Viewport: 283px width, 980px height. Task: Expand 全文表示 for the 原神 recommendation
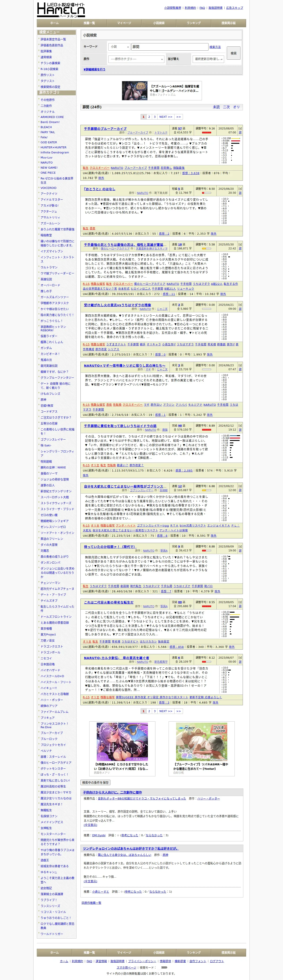click(x=90, y=881)
